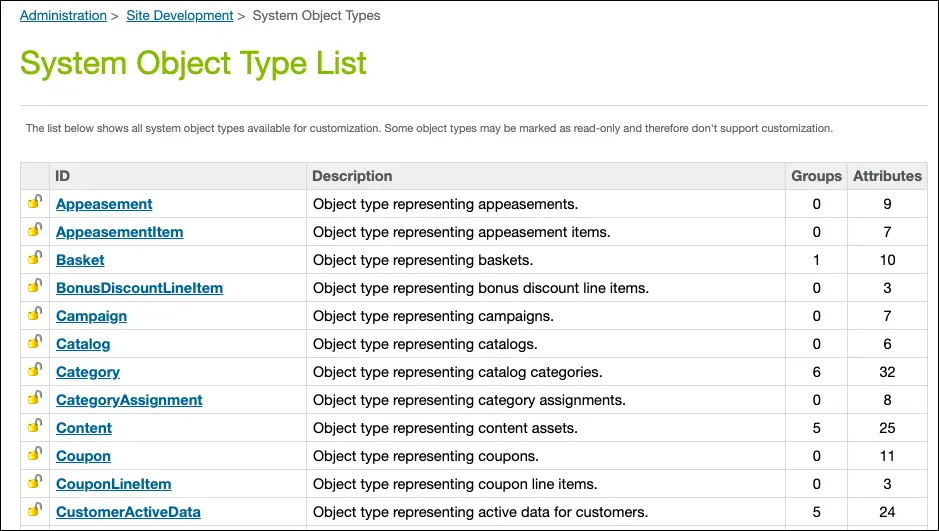
Task: Click attributes value 10 in Basket row
Action: 887,260
